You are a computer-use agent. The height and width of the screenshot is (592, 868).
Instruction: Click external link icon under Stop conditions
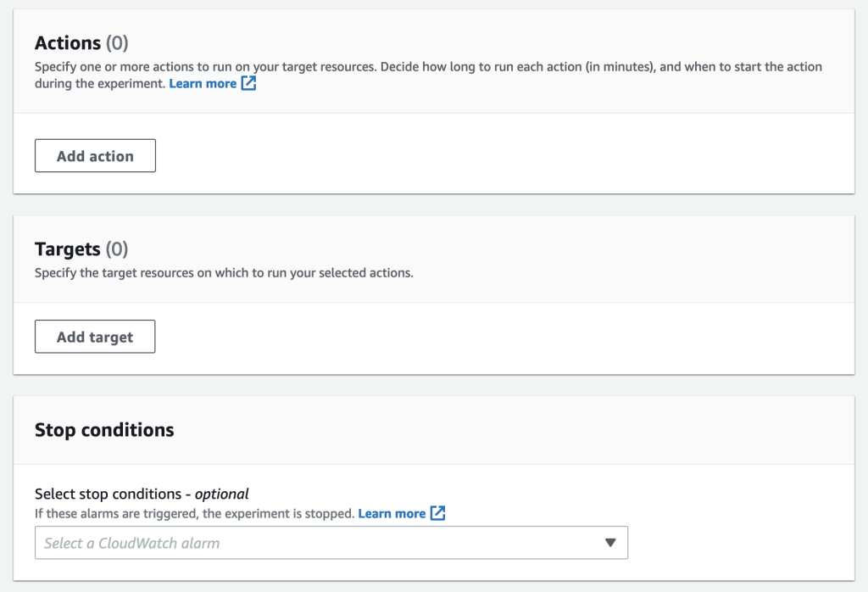437,513
